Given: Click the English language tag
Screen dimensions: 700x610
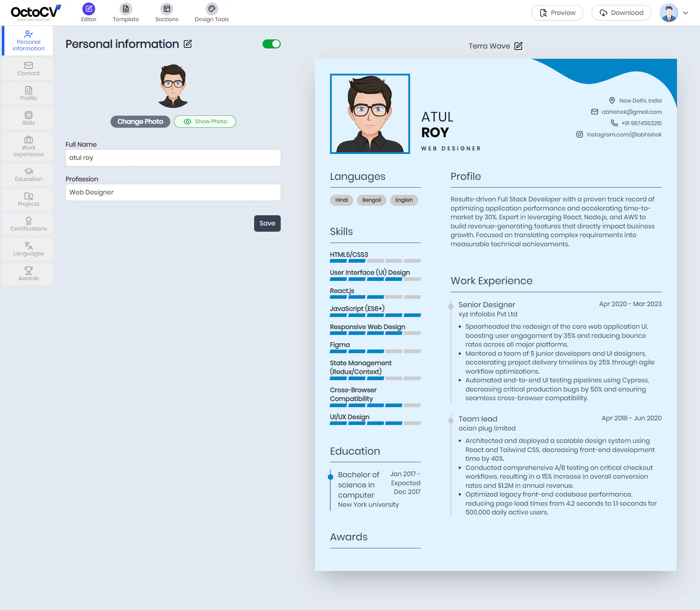Looking at the screenshot, I should (404, 200).
